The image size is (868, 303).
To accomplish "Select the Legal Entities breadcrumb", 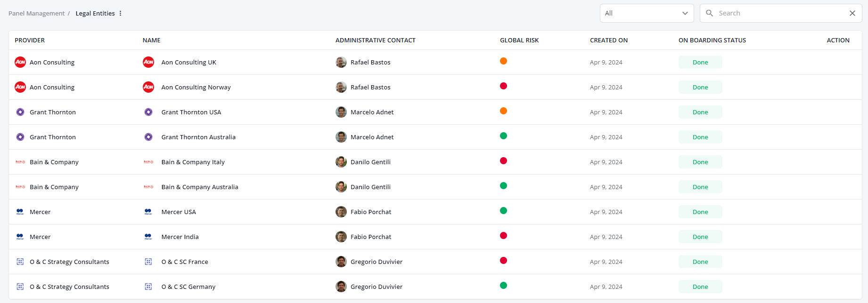I will (95, 13).
